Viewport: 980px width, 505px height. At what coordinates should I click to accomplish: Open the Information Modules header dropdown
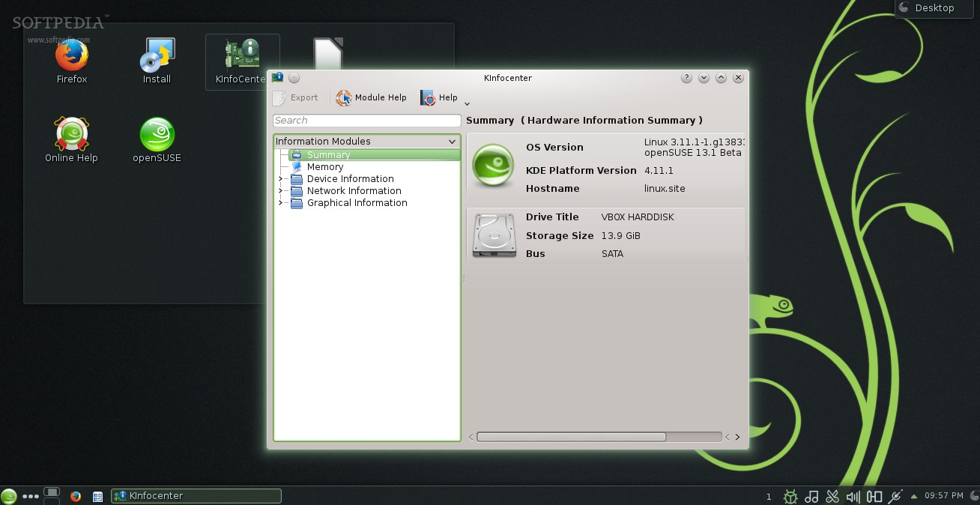pyautogui.click(x=366, y=141)
